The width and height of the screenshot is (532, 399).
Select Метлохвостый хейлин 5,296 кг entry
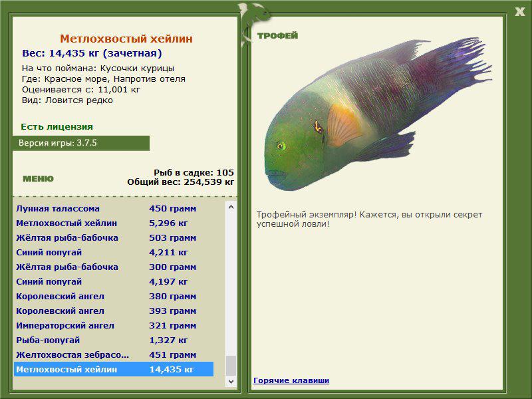114,223
